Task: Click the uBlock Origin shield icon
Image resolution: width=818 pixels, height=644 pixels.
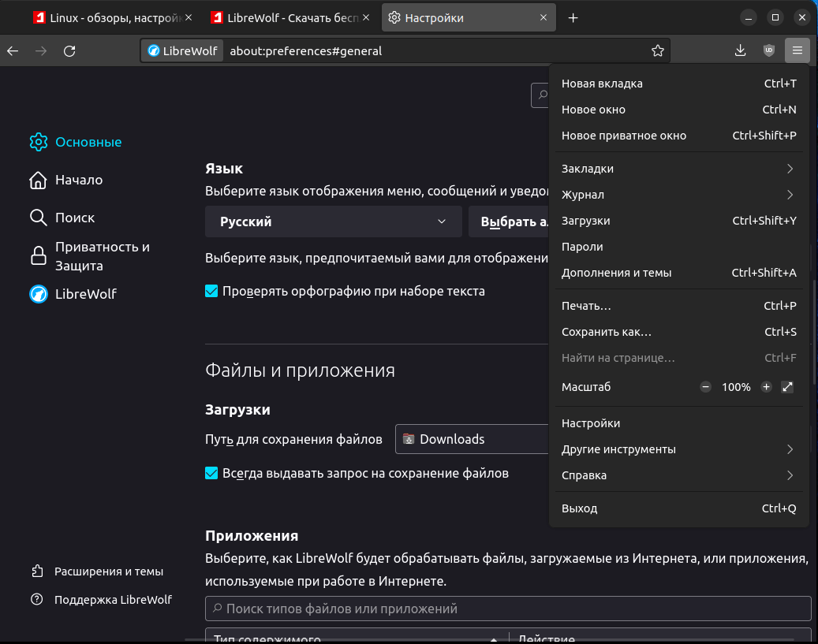Action: click(769, 51)
